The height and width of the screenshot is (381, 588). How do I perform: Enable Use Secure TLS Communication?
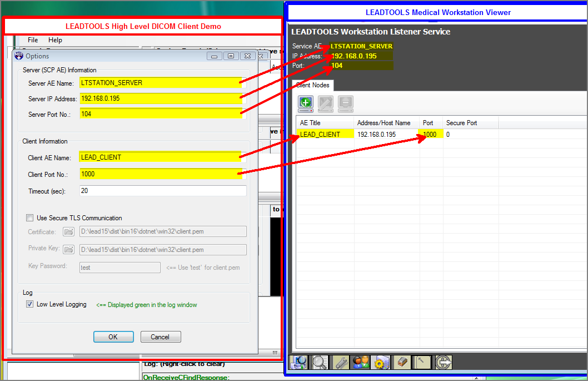(29, 217)
